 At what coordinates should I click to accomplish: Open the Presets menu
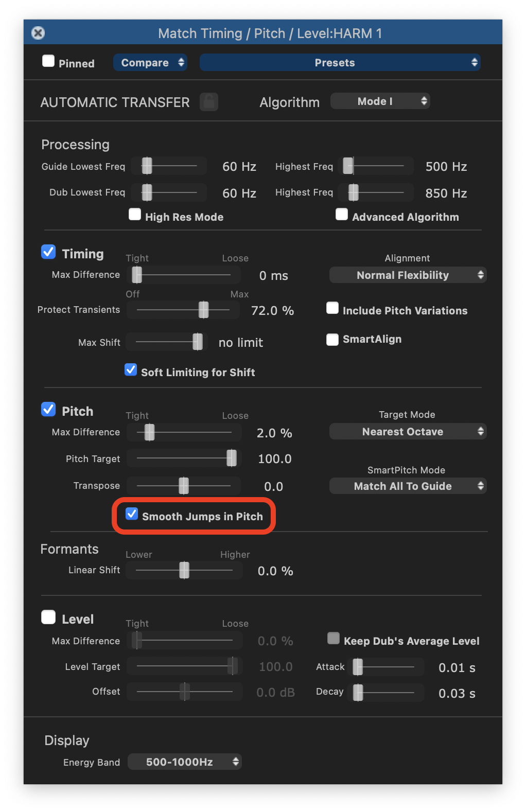pos(340,63)
